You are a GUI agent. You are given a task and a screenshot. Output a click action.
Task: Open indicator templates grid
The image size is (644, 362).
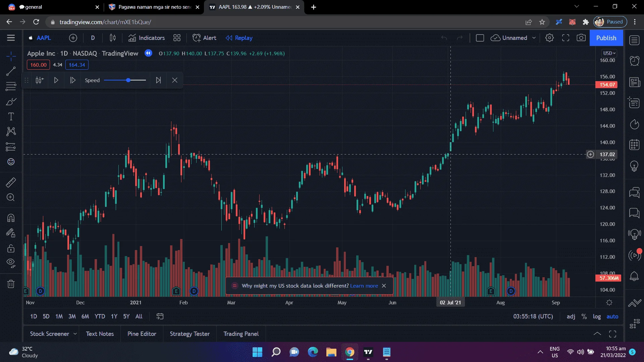177,38
